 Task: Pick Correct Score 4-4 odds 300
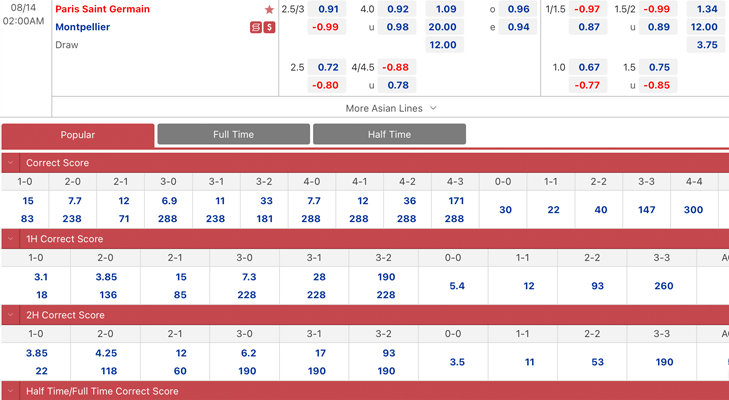click(x=694, y=210)
